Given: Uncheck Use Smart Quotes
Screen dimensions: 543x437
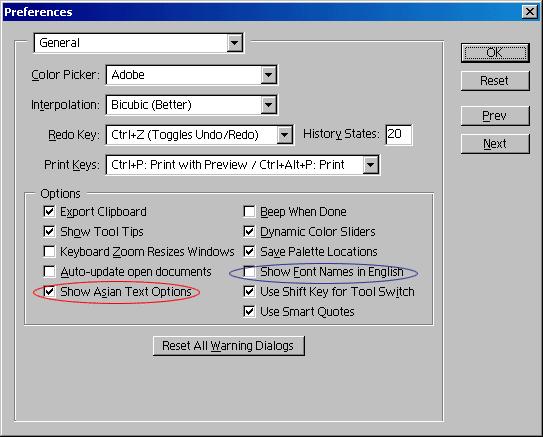Looking at the screenshot, I should click(x=249, y=312).
